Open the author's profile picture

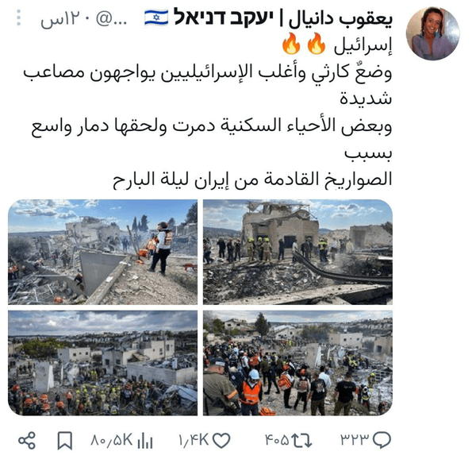point(432,33)
